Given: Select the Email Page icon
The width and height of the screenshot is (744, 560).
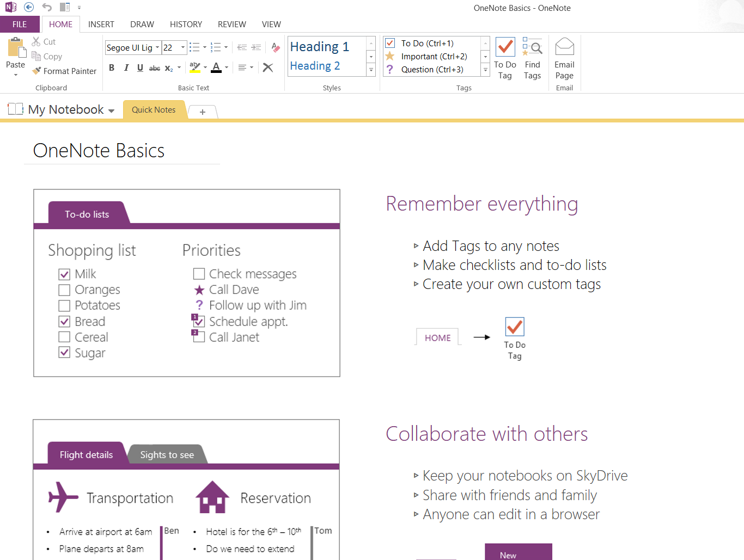Looking at the screenshot, I should click(564, 57).
